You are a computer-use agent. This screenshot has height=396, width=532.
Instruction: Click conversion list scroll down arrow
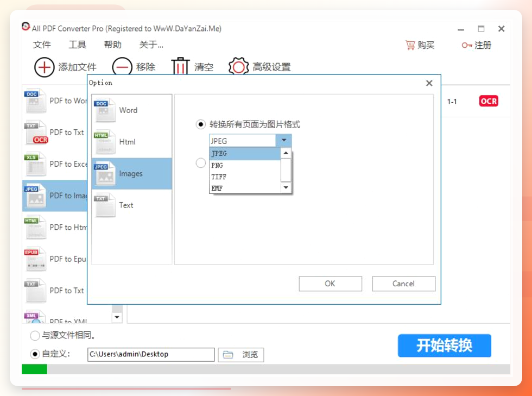click(x=117, y=317)
